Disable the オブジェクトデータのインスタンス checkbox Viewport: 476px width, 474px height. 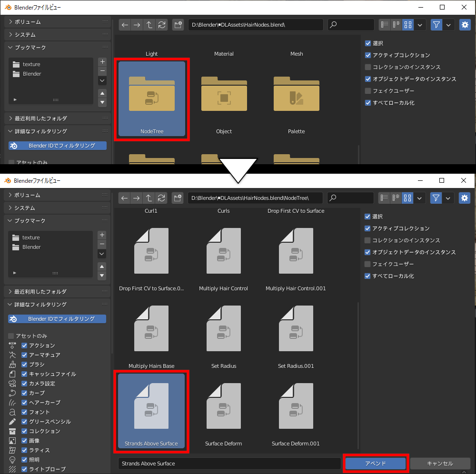point(368,79)
